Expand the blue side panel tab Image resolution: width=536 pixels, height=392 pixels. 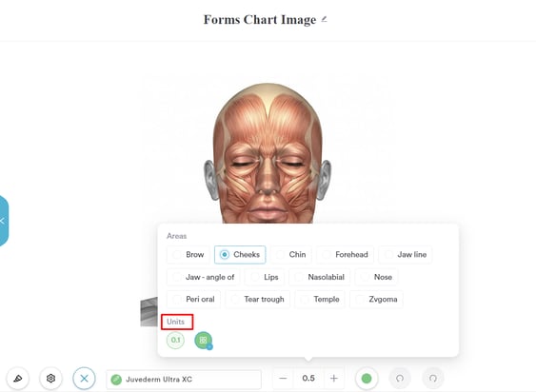click(x=4, y=221)
